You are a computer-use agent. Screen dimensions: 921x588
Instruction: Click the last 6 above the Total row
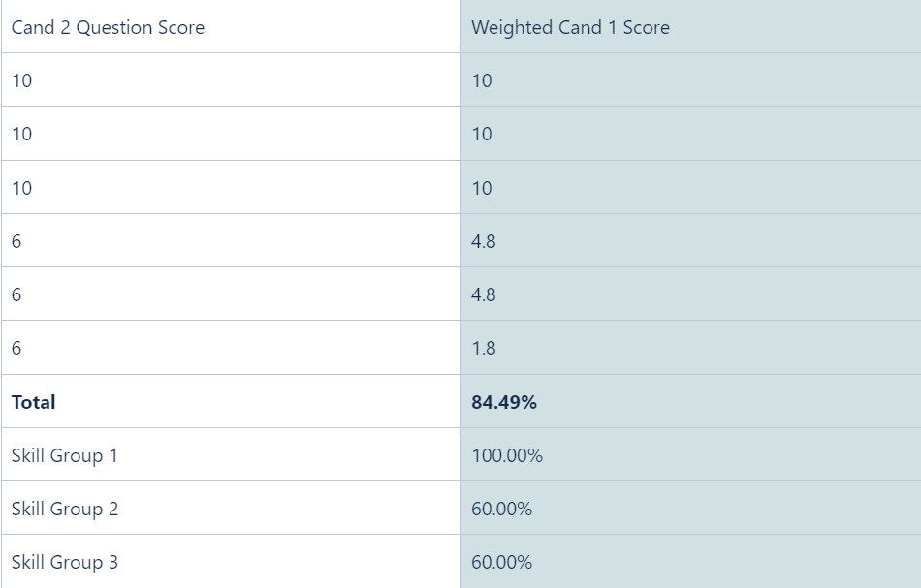(231, 348)
